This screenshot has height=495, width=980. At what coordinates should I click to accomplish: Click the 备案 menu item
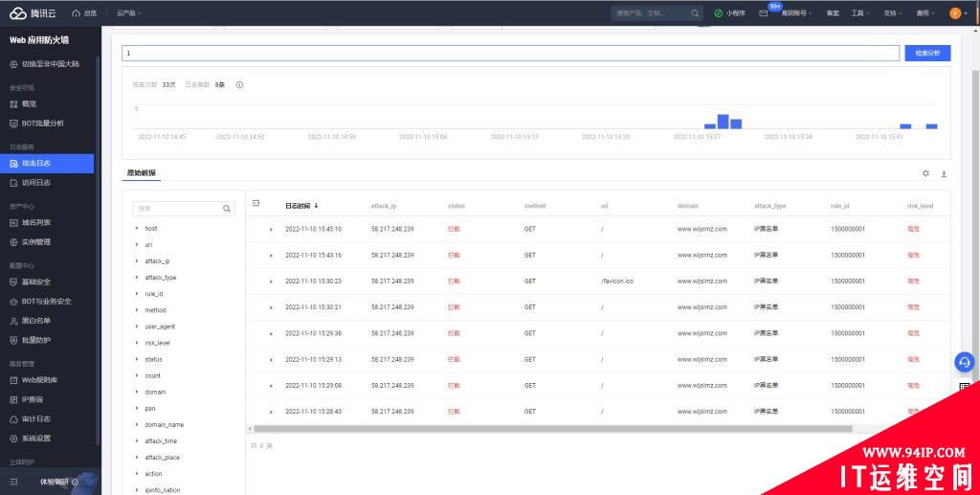[x=833, y=13]
